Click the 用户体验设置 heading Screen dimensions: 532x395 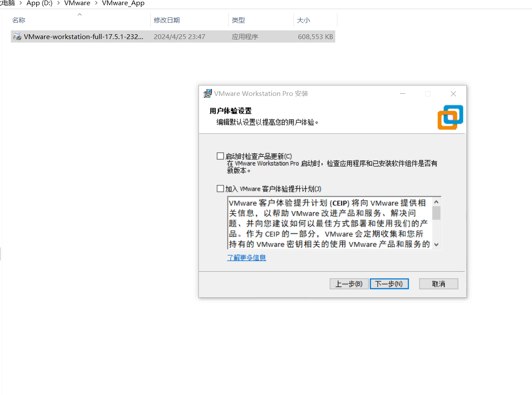pos(231,111)
